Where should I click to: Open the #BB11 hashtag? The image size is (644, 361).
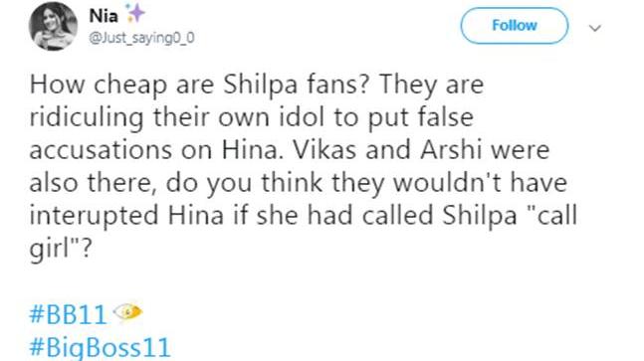tap(68, 314)
